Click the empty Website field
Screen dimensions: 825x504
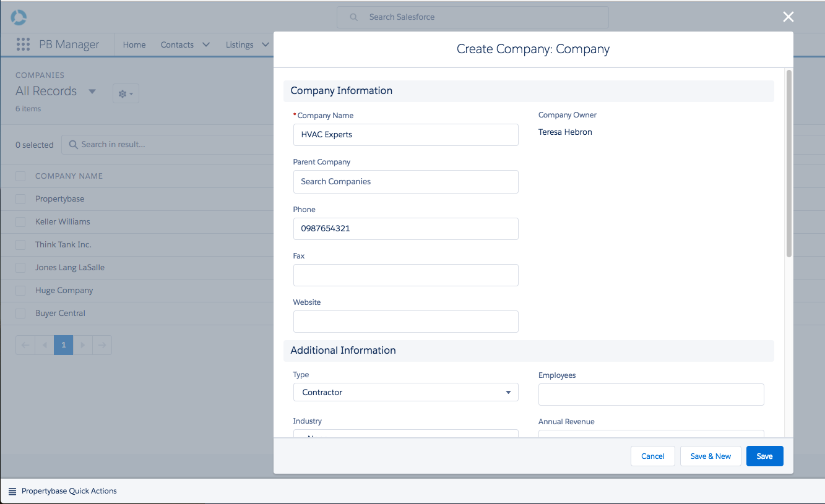tap(406, 322)
